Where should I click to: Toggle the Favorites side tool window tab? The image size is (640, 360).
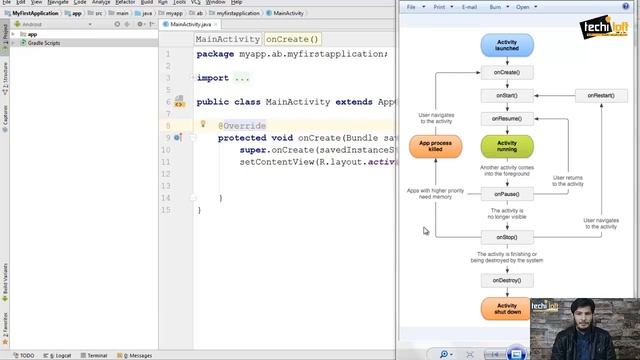coord(5,329)
